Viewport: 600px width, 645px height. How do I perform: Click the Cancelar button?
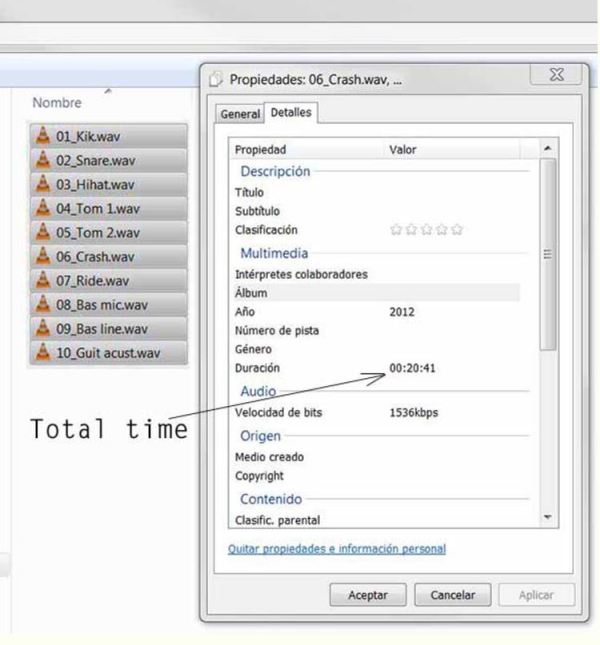tap(453, 593)
